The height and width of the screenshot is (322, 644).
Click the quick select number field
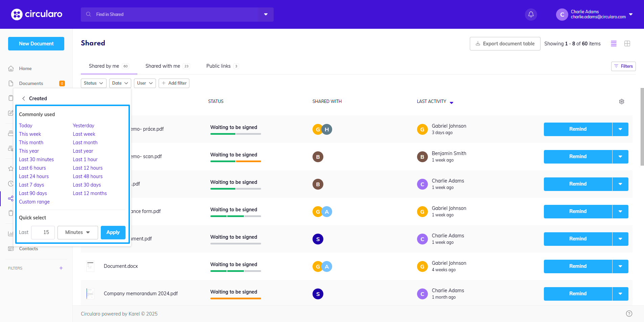tap(43, 233)
